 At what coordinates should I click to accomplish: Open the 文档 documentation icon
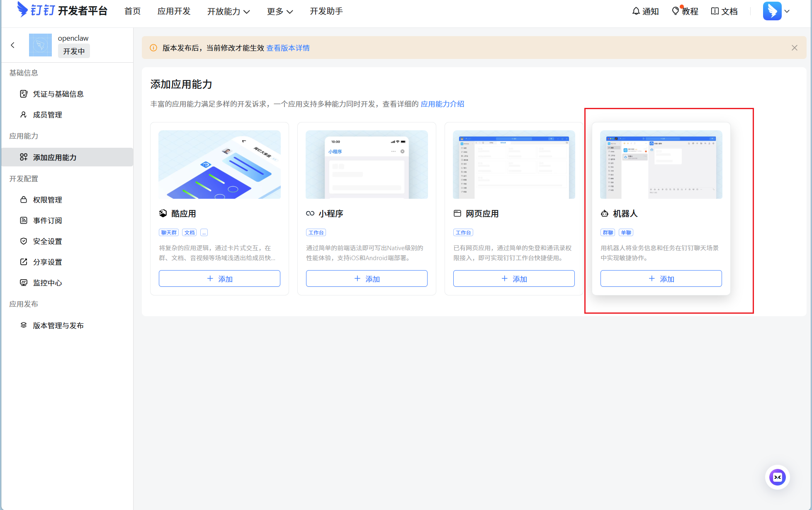click(724, 11)
